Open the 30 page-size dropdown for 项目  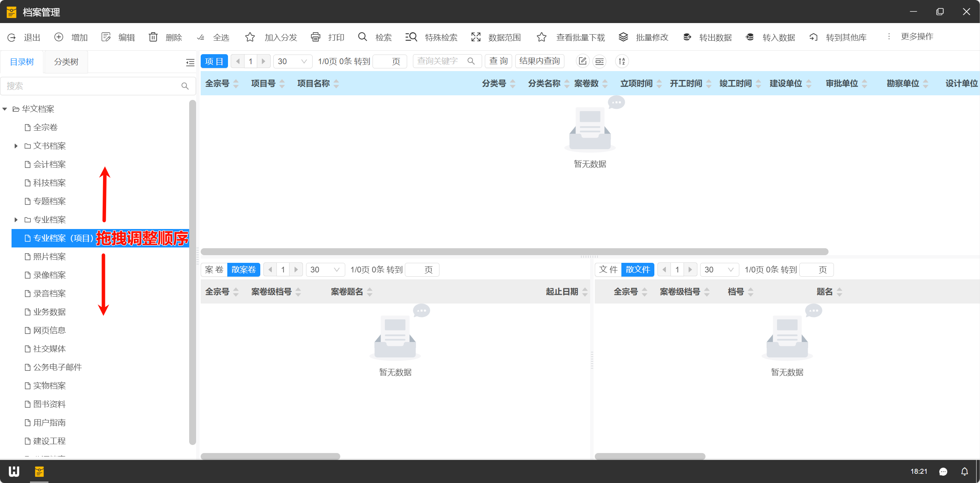click(292, 61)
